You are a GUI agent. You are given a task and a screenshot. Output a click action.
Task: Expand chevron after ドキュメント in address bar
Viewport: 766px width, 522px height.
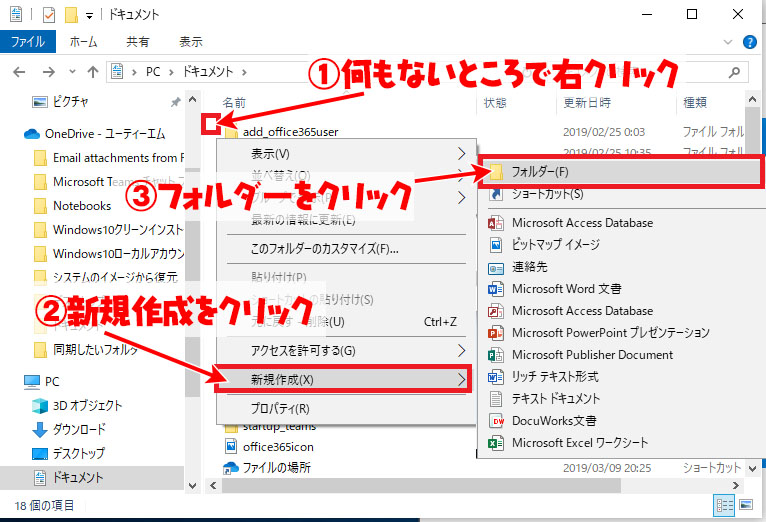(x=244, y=72)
